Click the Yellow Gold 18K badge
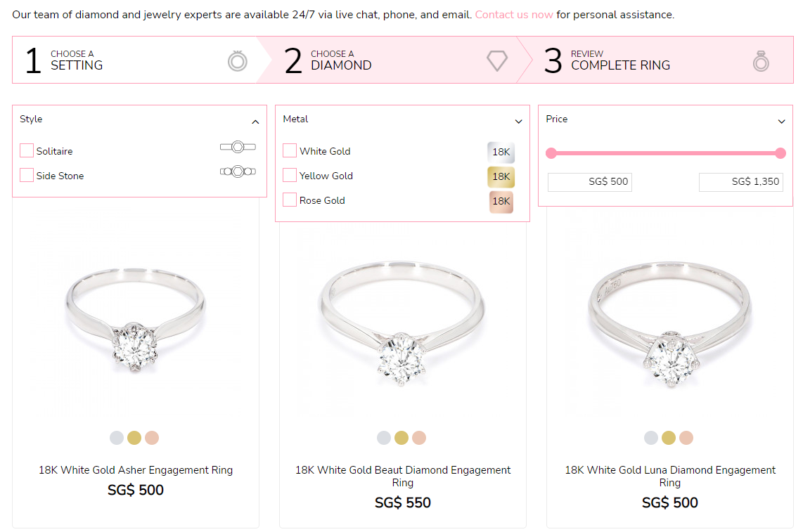The image size is (803, 532). click(501, 176)
